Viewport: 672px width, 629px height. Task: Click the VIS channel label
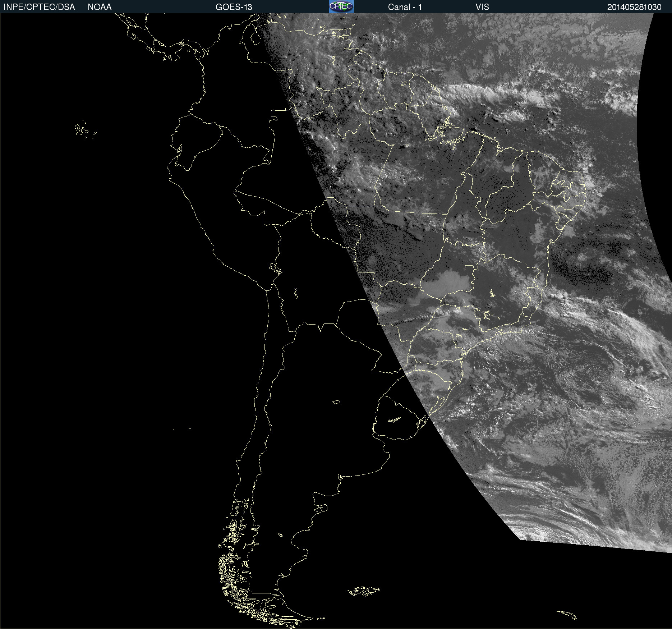[x=482, y=7]
